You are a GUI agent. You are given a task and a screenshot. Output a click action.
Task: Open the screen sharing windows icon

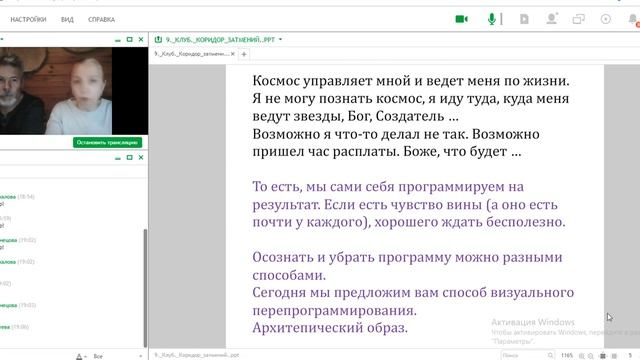click(578, 19)
